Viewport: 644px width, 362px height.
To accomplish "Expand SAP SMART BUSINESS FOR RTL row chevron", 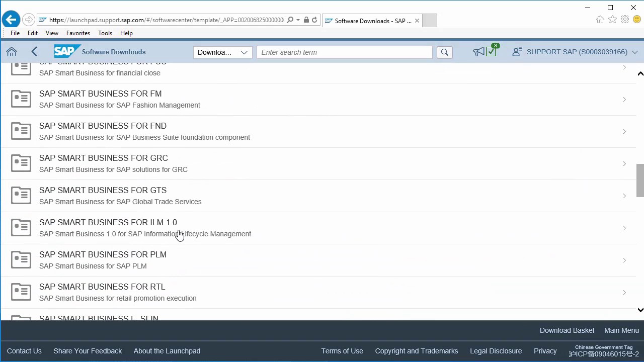I will (x=624, y=293).
